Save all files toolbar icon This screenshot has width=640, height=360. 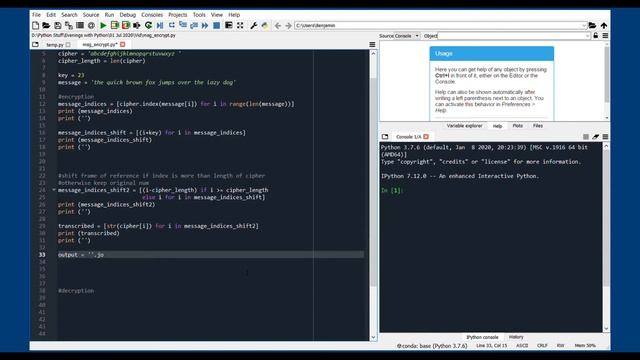click(x=69, y=25)
